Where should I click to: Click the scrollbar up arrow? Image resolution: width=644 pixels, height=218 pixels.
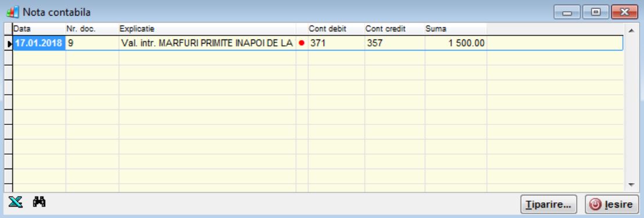631,30
